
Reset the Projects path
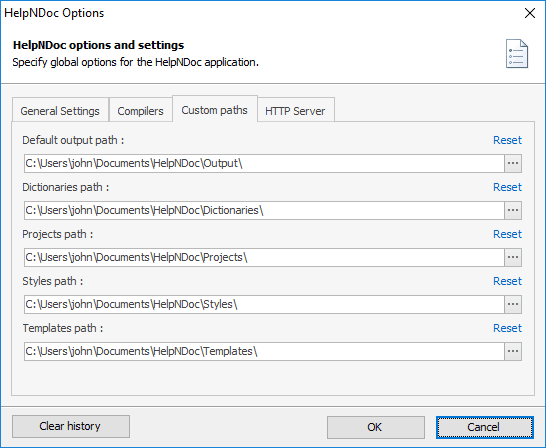(x=507, y=234)
